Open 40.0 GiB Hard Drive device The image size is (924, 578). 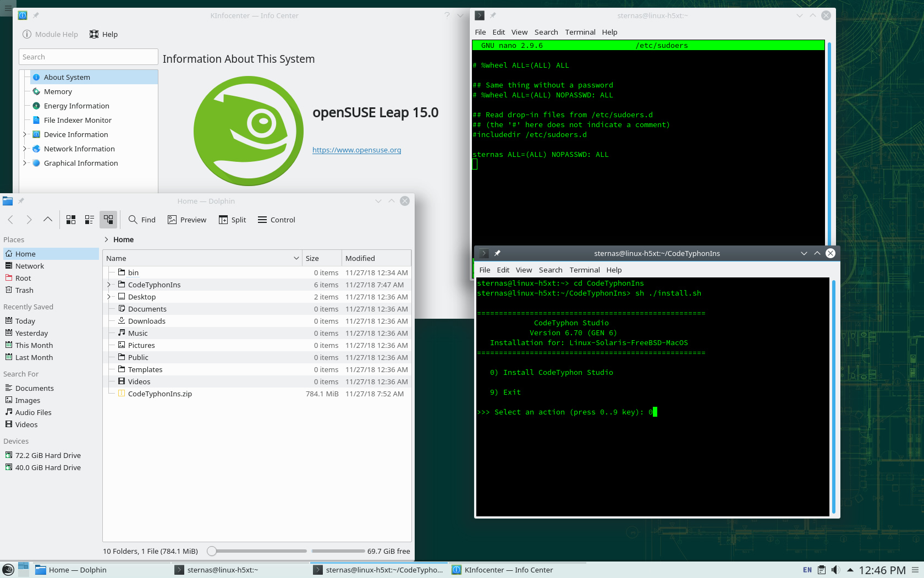(51, 467)
